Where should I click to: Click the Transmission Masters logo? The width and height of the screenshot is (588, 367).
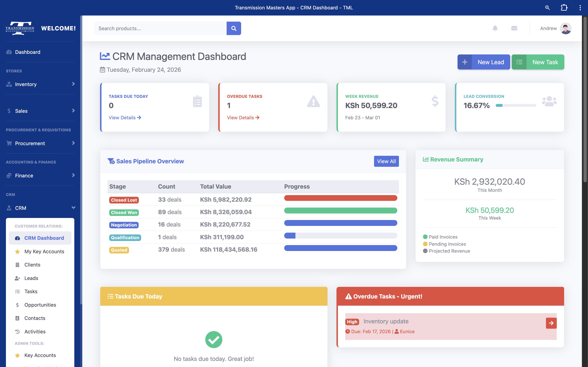[x=19, y=28]
